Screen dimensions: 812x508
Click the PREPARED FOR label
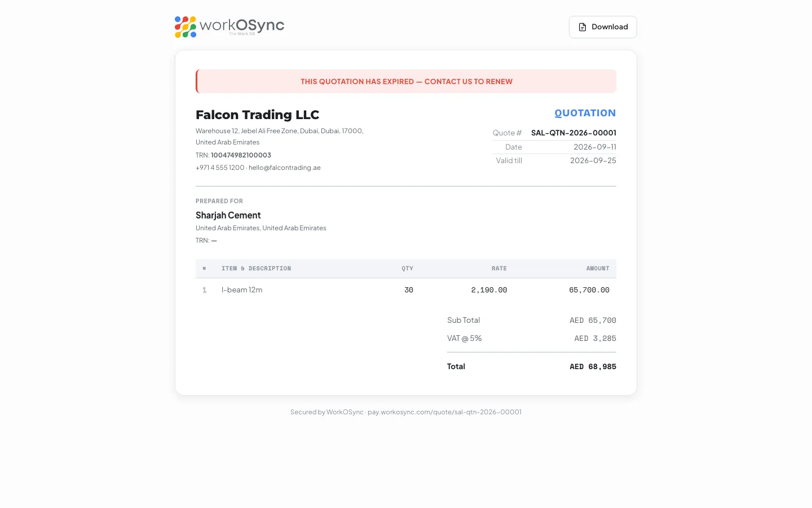pos(219,201)
